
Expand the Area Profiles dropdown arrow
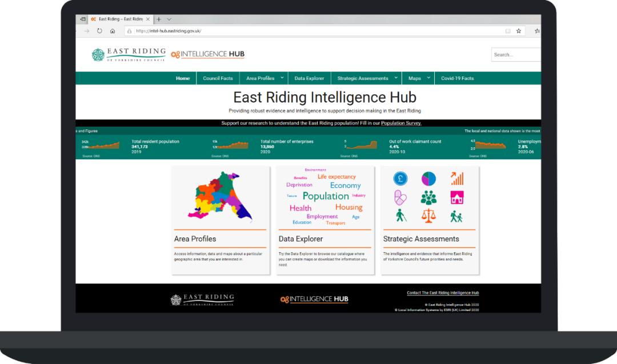(x=282, y=78)
